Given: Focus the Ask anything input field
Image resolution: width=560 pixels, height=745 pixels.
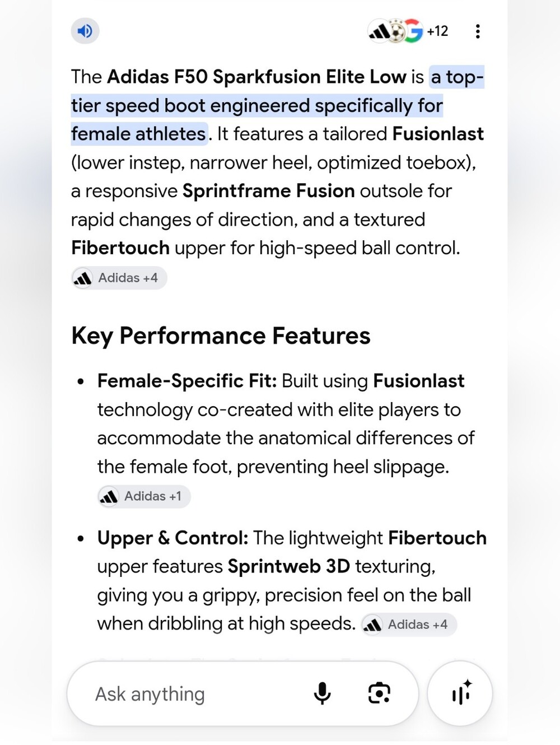Looking at the screenshot, I should [190, 693].
